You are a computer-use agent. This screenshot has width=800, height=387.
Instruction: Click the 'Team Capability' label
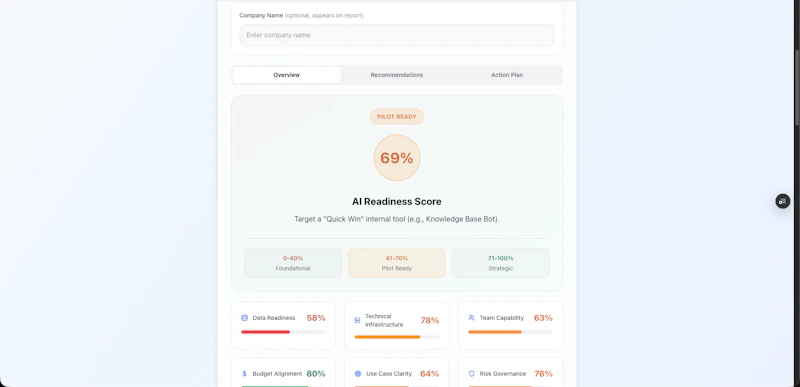[x=502, y=318]
